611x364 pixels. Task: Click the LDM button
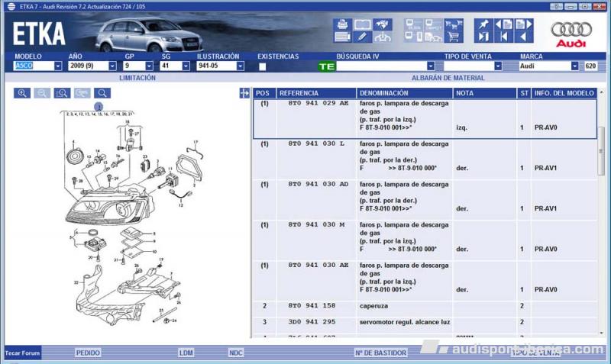pyautogui.click(x=186, y=353)
